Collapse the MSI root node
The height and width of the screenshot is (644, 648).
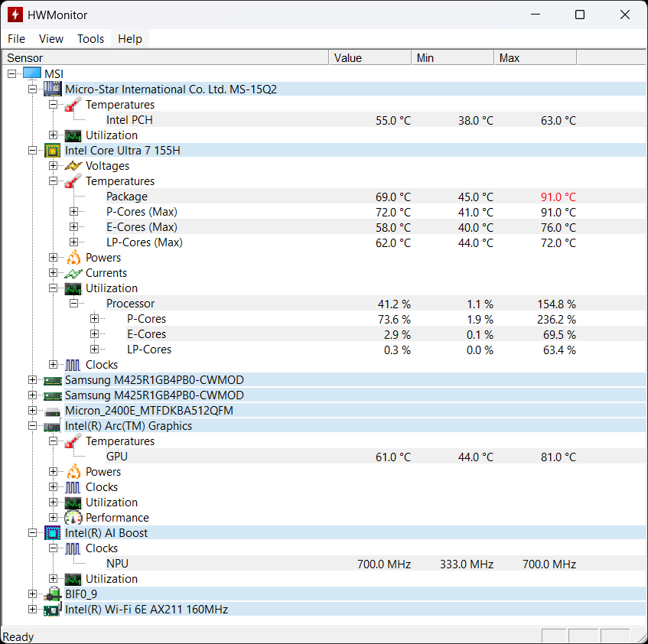tap(12, 73)
